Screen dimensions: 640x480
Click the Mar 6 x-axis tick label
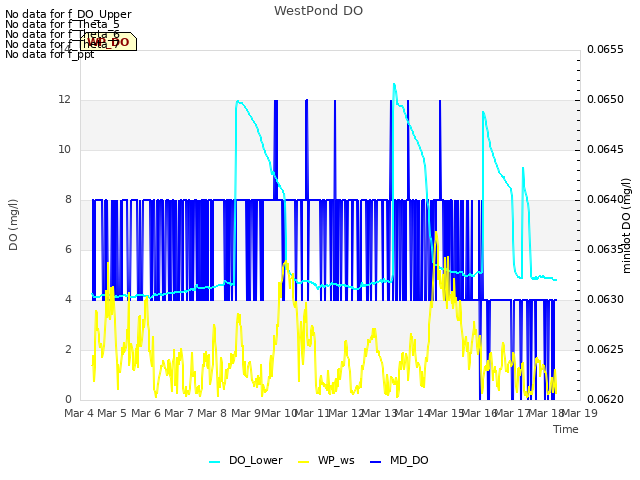tap(146, 413)
